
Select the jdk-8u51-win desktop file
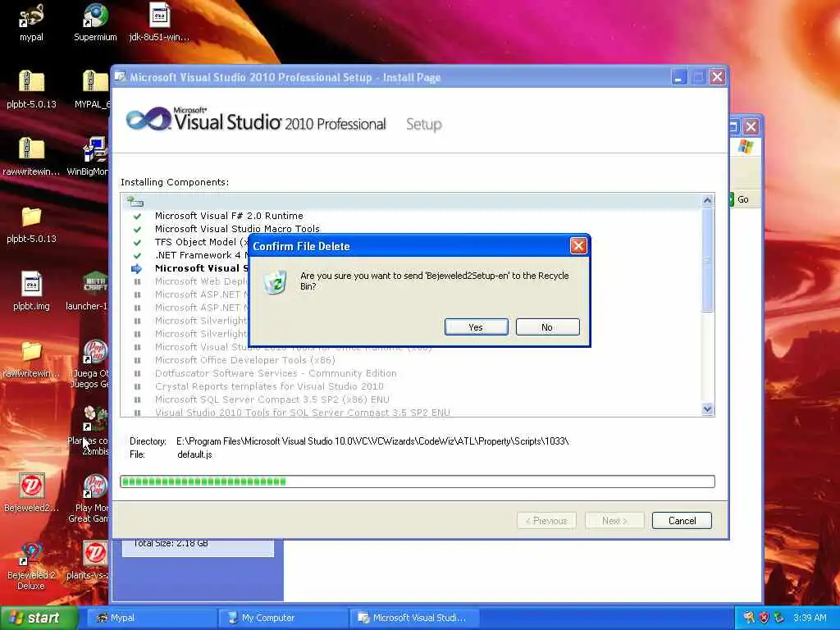[x=159, y=23]
